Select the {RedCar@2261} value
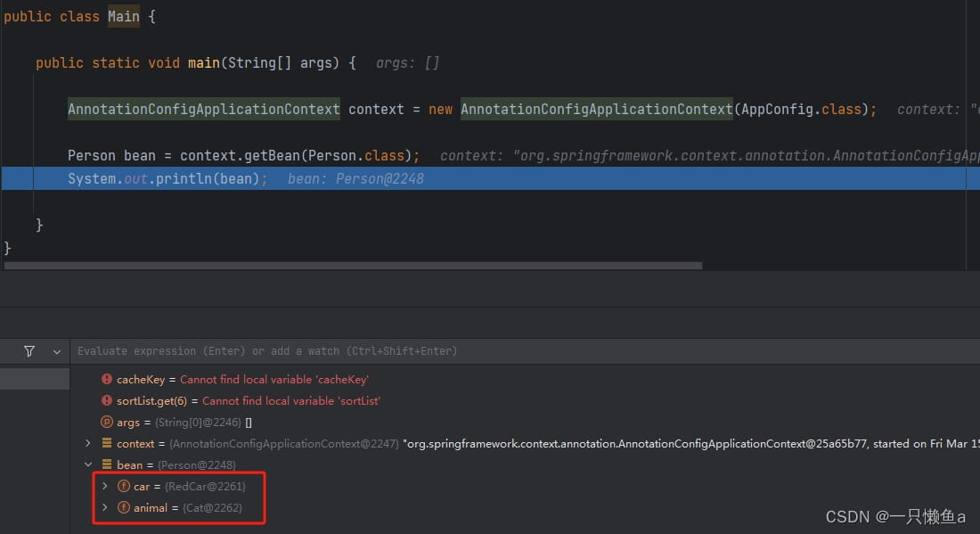Screen dimensions: 980x534 coord(205,487)
